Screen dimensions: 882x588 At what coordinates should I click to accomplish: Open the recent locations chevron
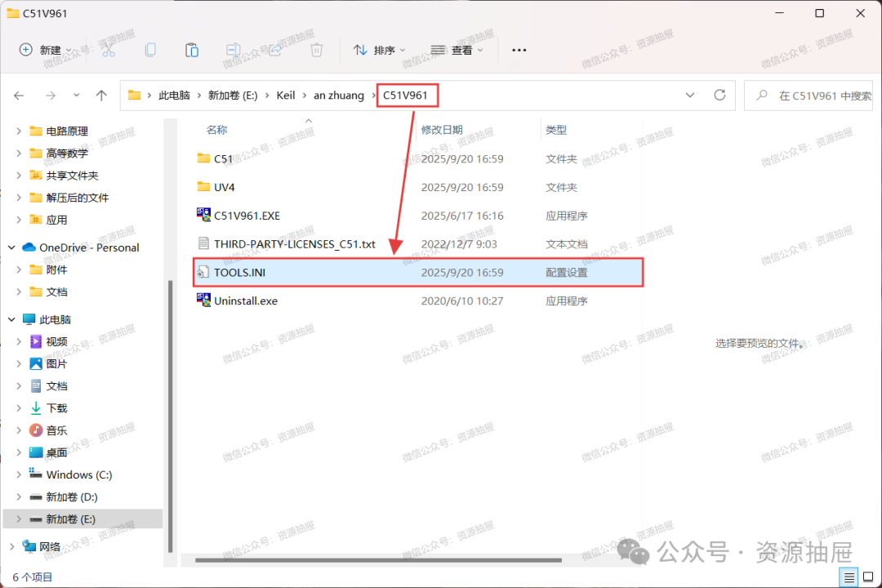pos(77,96)
